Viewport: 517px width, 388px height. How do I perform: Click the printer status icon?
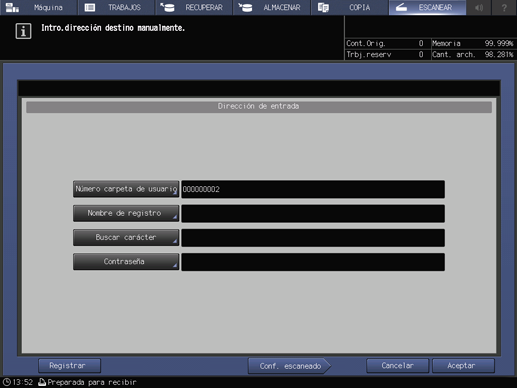coord(42,382)
